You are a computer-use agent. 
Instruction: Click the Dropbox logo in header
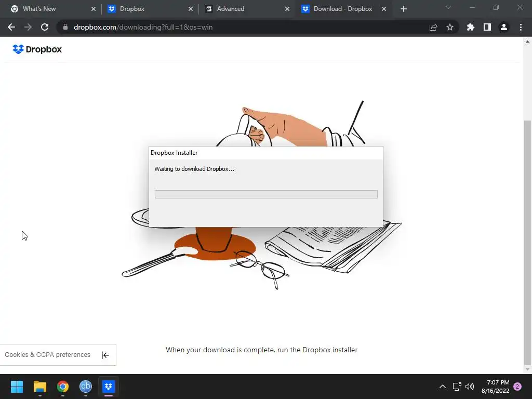37,49
